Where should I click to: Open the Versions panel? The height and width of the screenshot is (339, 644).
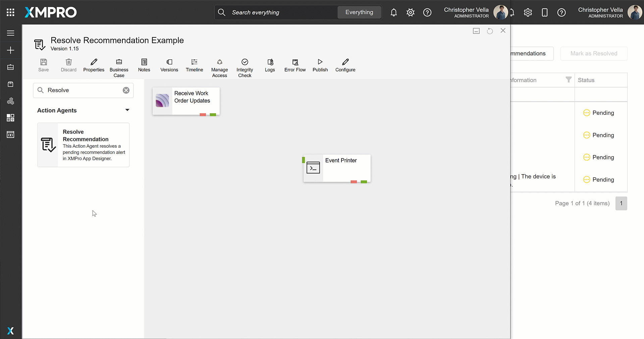click(x=169, y=65)
